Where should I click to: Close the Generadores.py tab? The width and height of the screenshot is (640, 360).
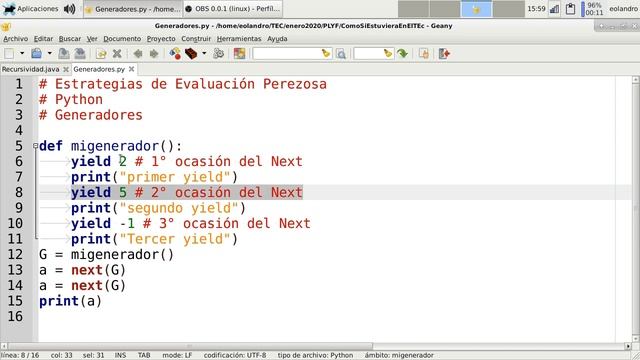pyautogui.click(x=131, y=69)
